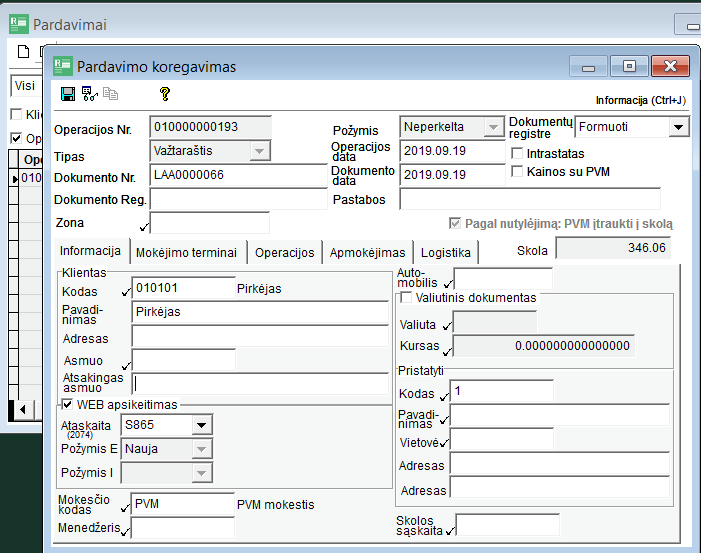Click the Operacijos data field
The width and height of the screenshot is (704, 556).
click(452, 151)
